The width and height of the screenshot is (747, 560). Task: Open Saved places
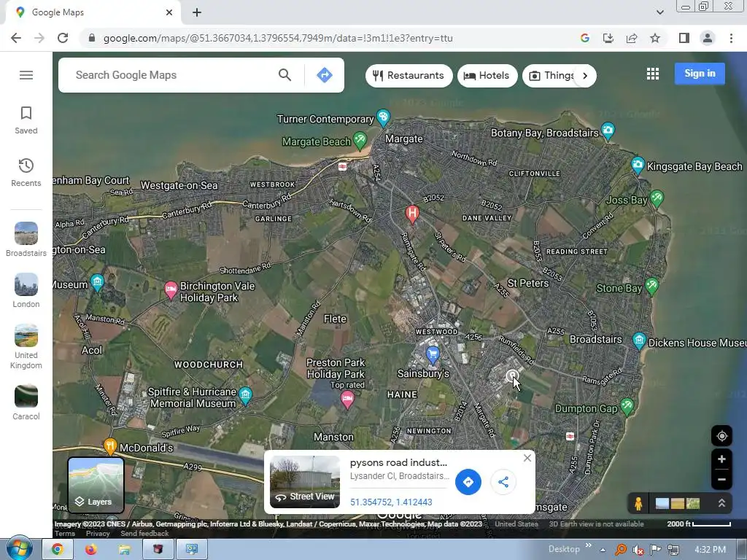[x=26, y=120]
